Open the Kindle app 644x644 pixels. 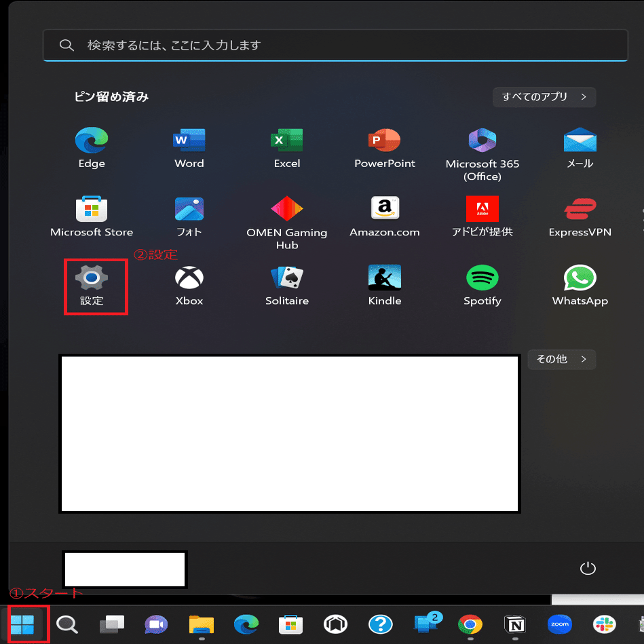pos(384,285)
